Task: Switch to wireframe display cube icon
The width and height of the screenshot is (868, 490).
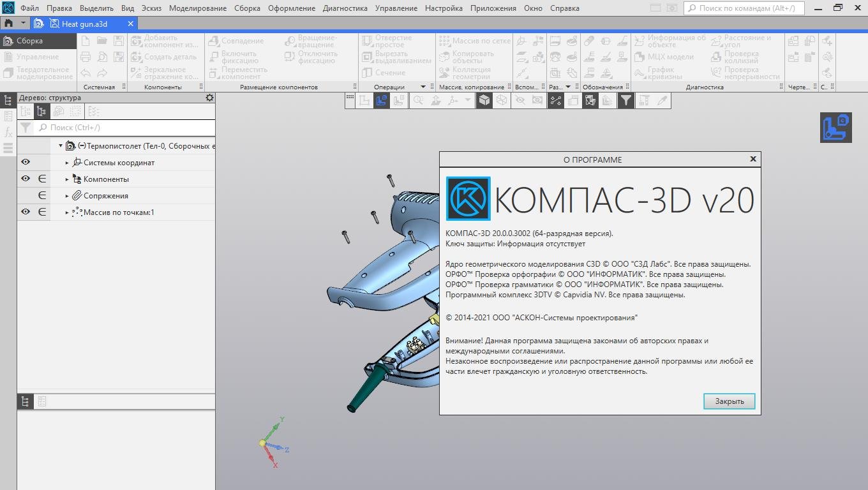Action: 502,100
